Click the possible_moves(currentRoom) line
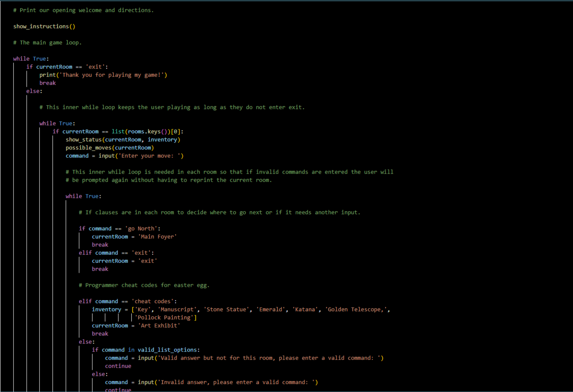Viewport: 573px width, 392px height. 110,148
